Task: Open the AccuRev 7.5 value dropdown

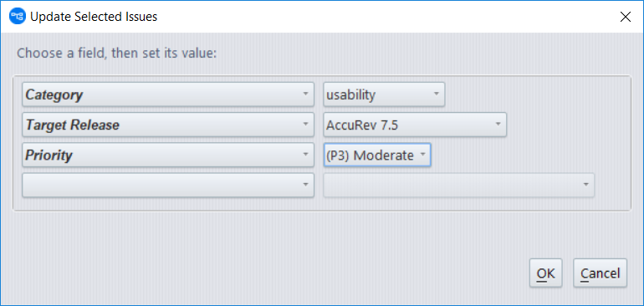Action: 415,125
